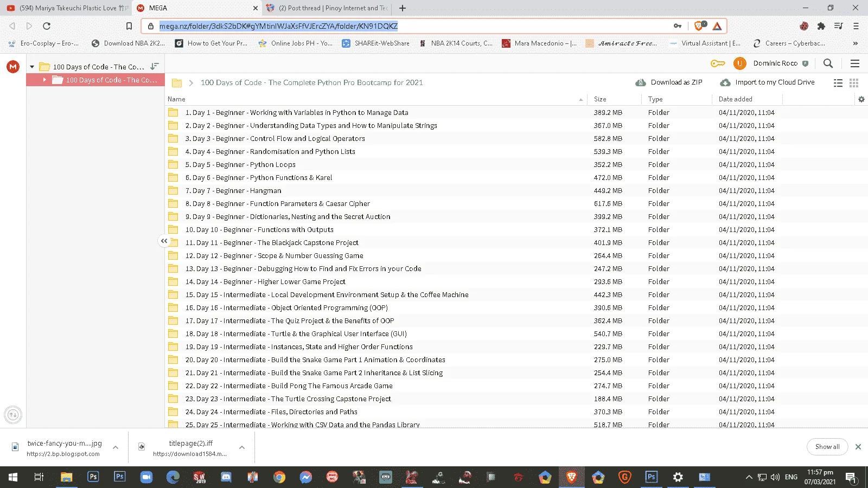Expand the selected 100 Days of Code subfolder arrow
The image size is (868, 488).
(44, 80)
